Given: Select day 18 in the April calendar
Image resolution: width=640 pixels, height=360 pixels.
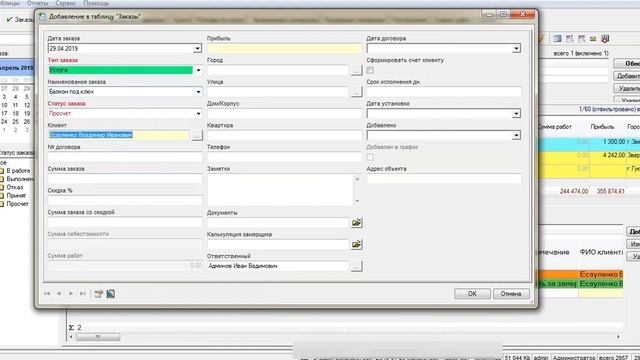Looking at the screenshot, I should click(x=16, y=113).
